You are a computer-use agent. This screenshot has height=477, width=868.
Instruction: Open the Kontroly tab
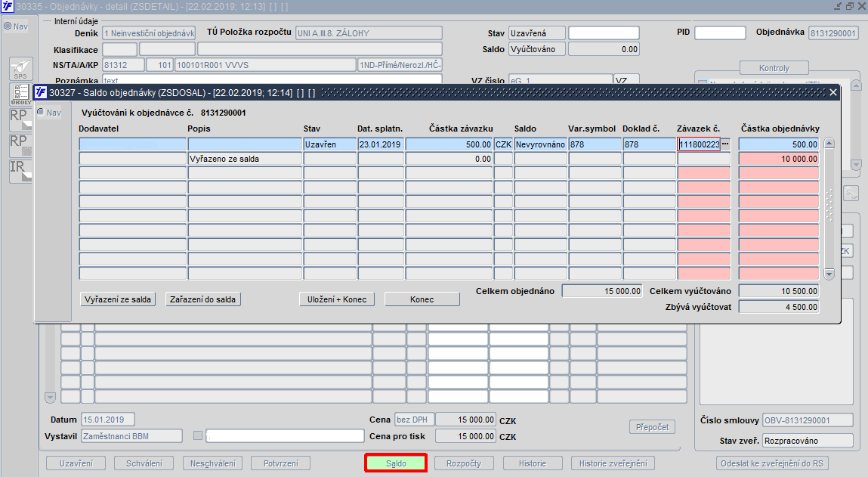774,68
